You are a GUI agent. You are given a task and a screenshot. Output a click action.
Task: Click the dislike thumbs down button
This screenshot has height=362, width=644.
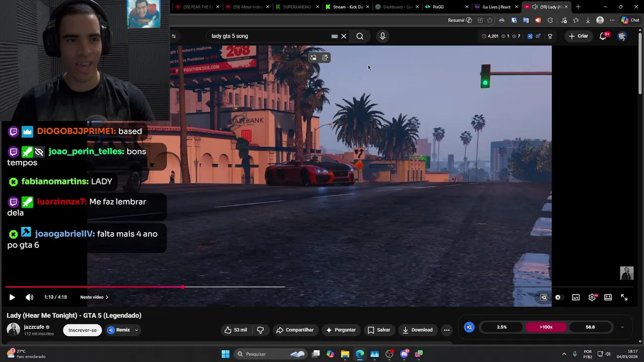[x=260, y=330]
